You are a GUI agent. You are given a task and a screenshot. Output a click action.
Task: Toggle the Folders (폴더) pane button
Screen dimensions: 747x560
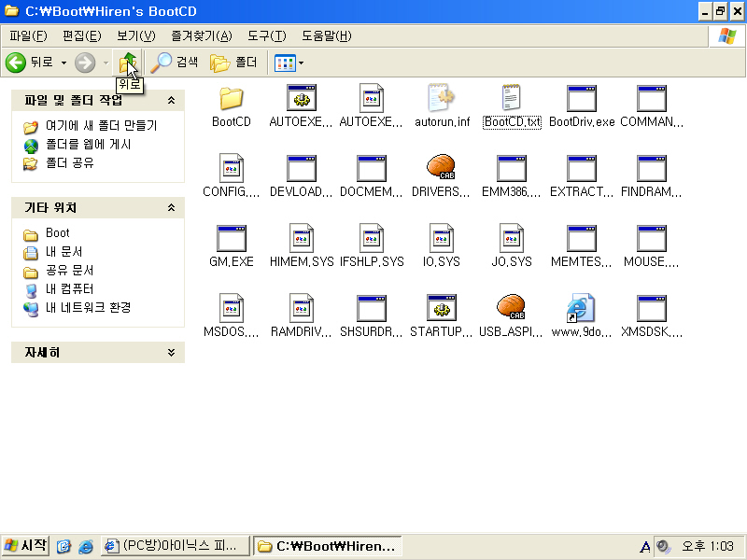tap(233, 63)
